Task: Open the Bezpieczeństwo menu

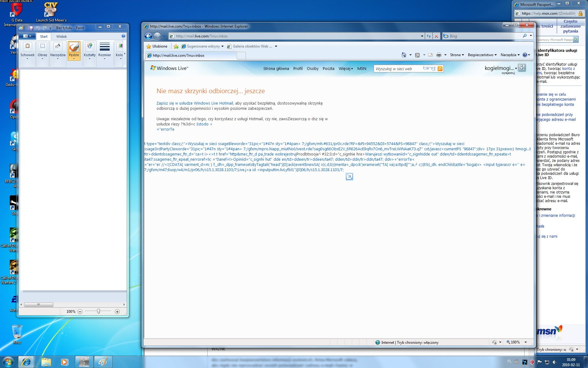Action: (482, 55)
